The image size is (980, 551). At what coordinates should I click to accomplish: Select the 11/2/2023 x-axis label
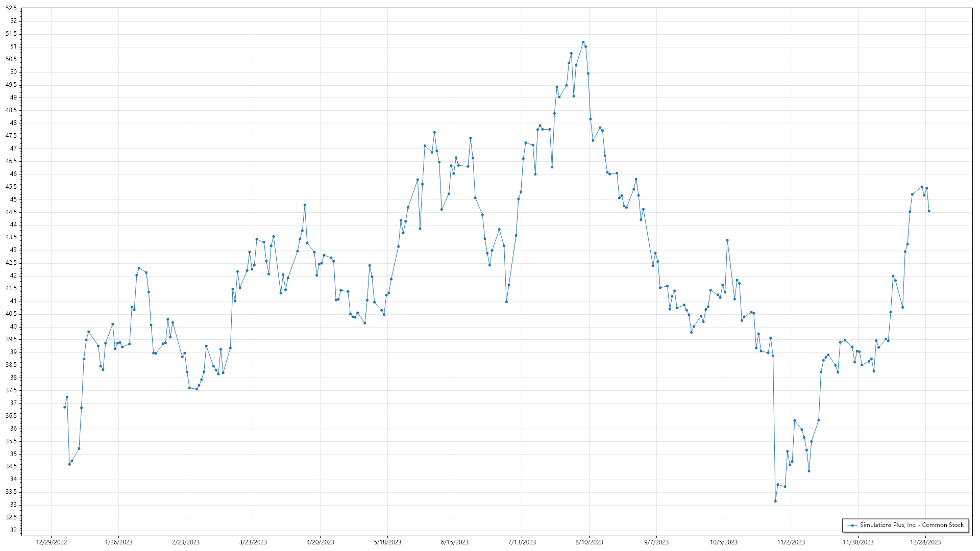(791, 542)
